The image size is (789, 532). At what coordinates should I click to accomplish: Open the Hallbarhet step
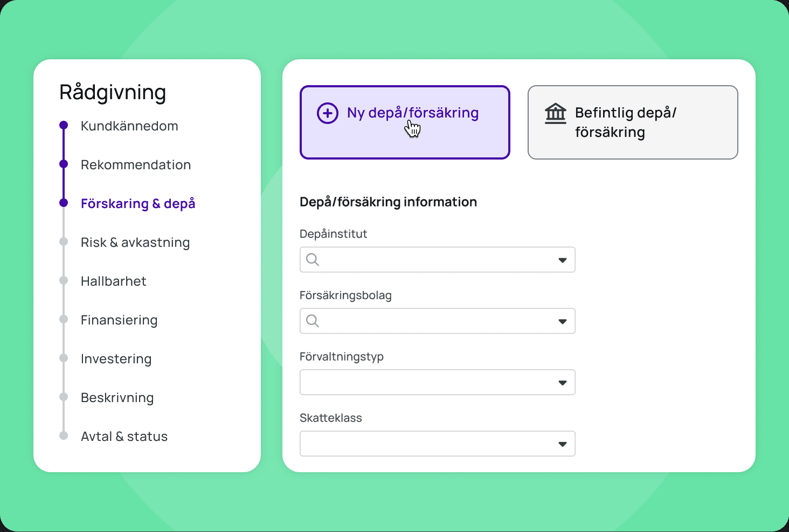pos(114,281)
